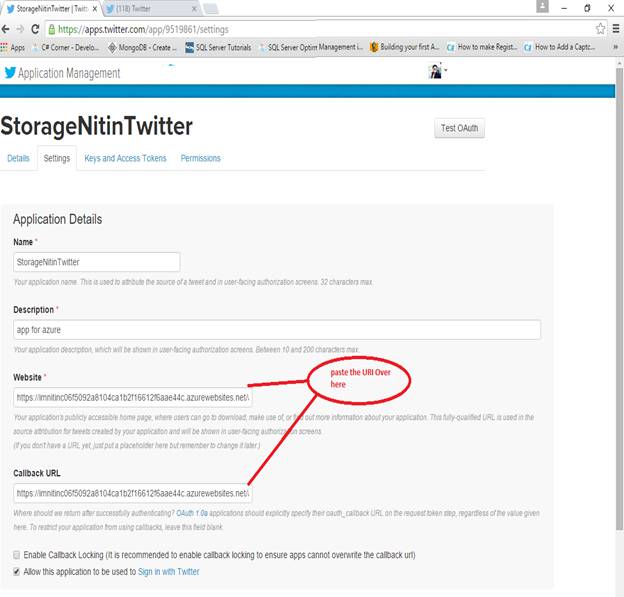Open SQL Server Tutorials bookmark
624x597 pixels.
point(218,47)
